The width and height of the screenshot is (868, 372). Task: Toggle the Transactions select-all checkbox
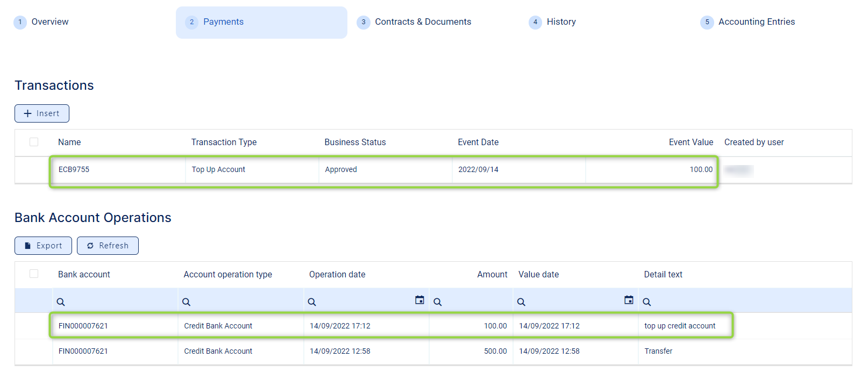click(34, 142)
